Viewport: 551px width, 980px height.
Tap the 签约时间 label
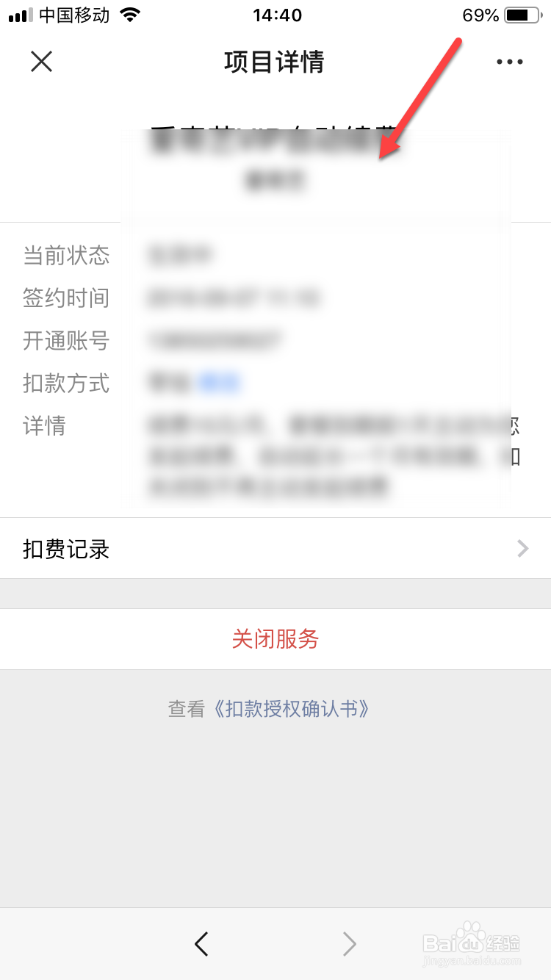click(66, 298)
